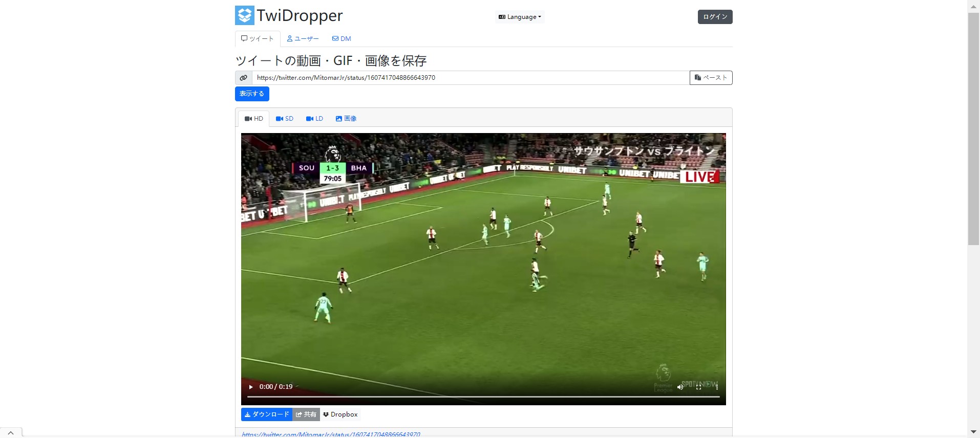This screenshot has width=980, height=438.
Task: Click the TwiDropper logo icon
Action: click(245, 15)
